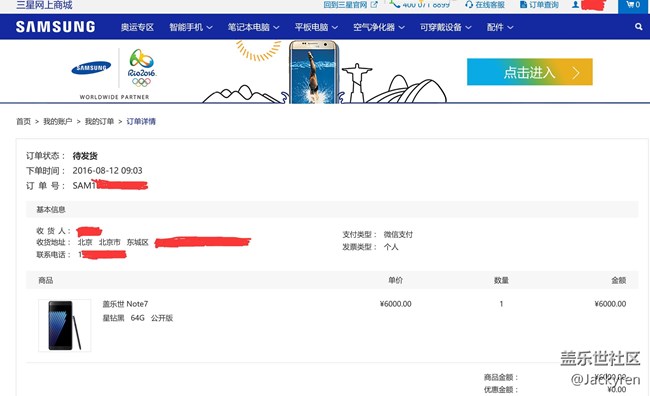Screen dimensions: 650x396
Task: Click the 商品 column header
Action: tap(46, 280)
